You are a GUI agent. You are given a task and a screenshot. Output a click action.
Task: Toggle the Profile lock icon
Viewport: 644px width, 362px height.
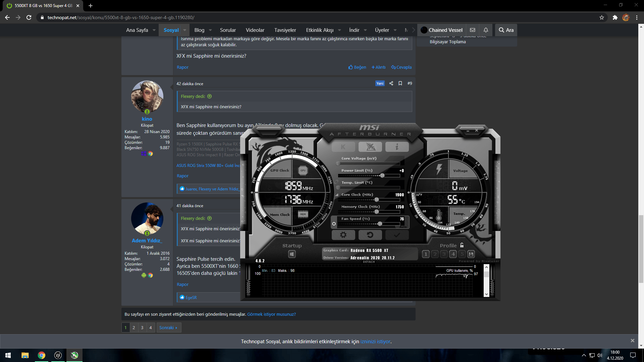(x=462, y=245)
